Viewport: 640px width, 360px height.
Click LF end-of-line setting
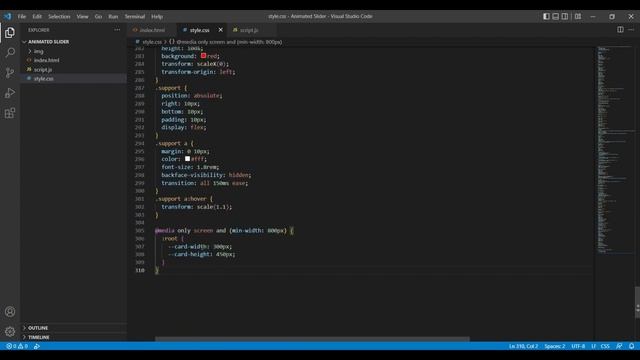click(593, 346)
